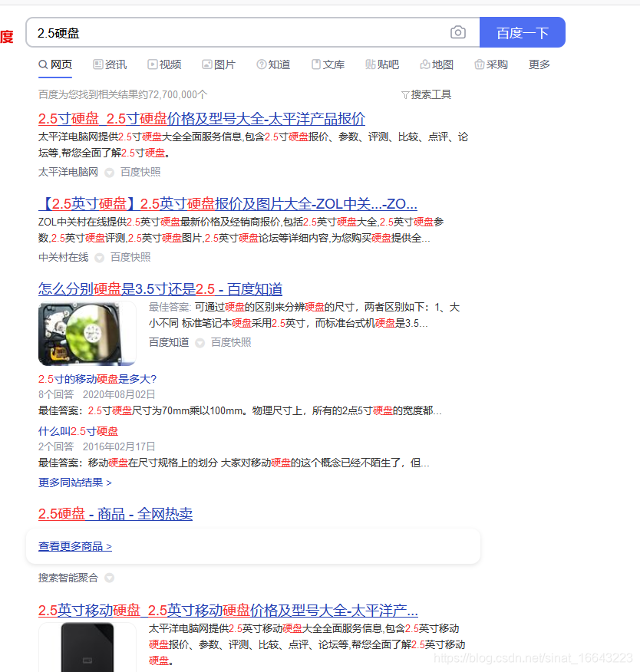
Task: Select the 网页 tab
Action: pos(55,64)
